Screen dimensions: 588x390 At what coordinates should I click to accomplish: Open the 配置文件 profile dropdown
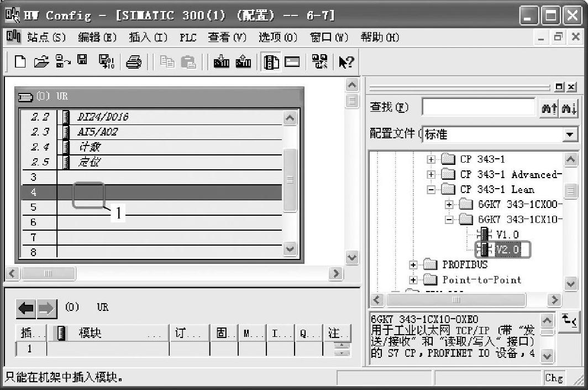pos(569,134)
